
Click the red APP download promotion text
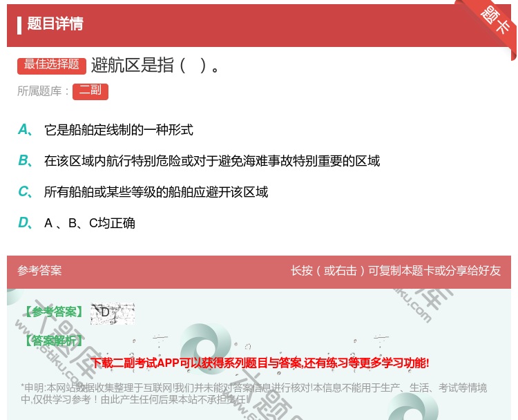pos(260,363)
